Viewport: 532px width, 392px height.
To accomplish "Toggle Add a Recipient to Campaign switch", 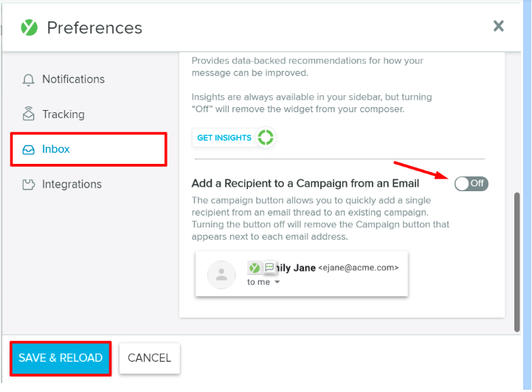I will click(471, 184).
